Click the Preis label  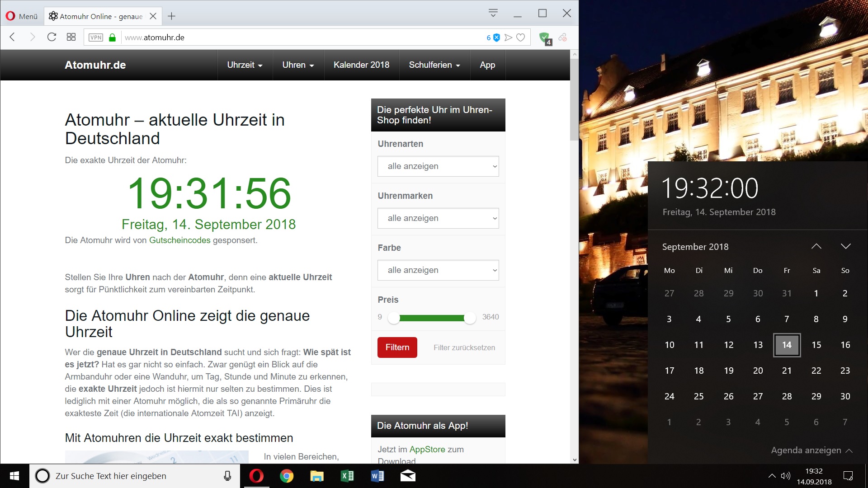pos(388,300)
